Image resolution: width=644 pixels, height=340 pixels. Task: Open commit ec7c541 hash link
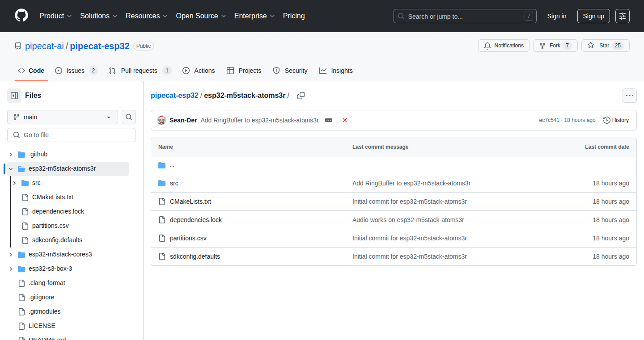(549, 120)
